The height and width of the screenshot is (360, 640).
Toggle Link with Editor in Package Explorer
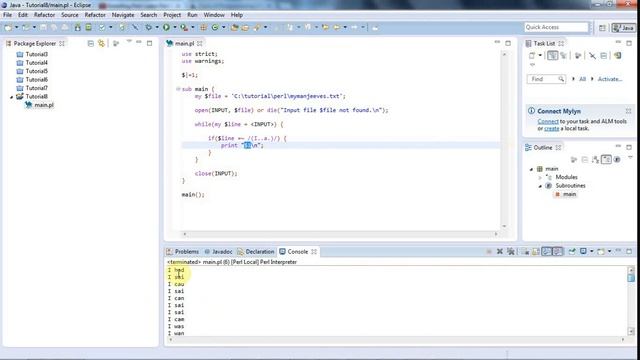(101, 43)
